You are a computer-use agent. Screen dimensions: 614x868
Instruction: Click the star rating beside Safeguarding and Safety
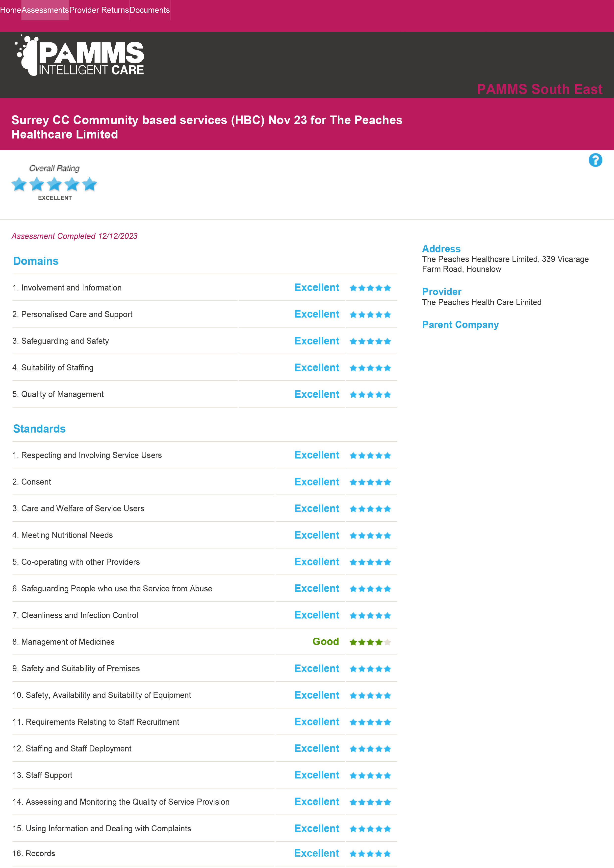tap(371, 341)
